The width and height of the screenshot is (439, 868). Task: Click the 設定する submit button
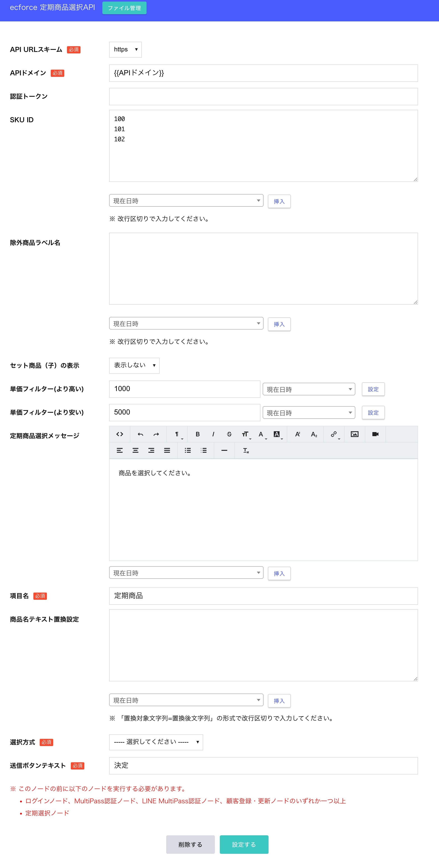244,844
